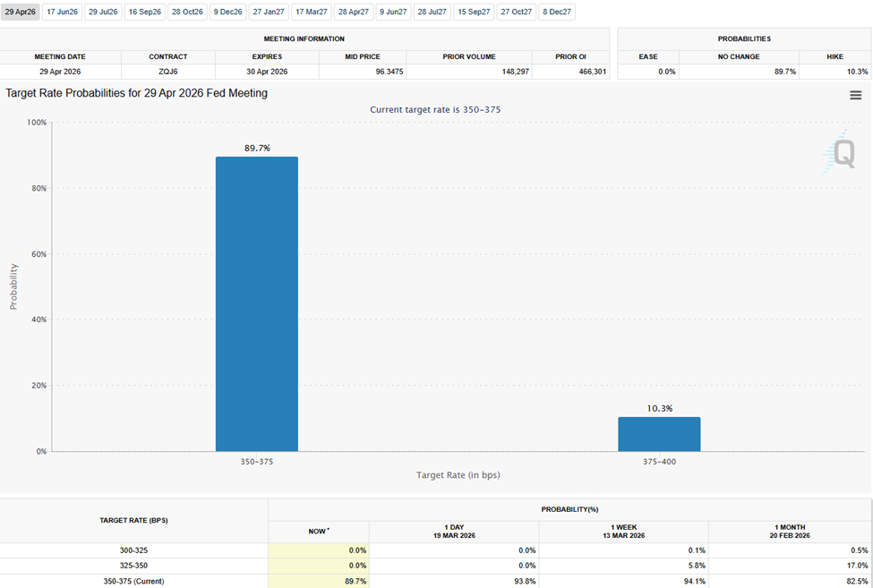Switch to the 8 Dec27 meeting tab
Screen dimensions: 873x588
coord(557,12)
